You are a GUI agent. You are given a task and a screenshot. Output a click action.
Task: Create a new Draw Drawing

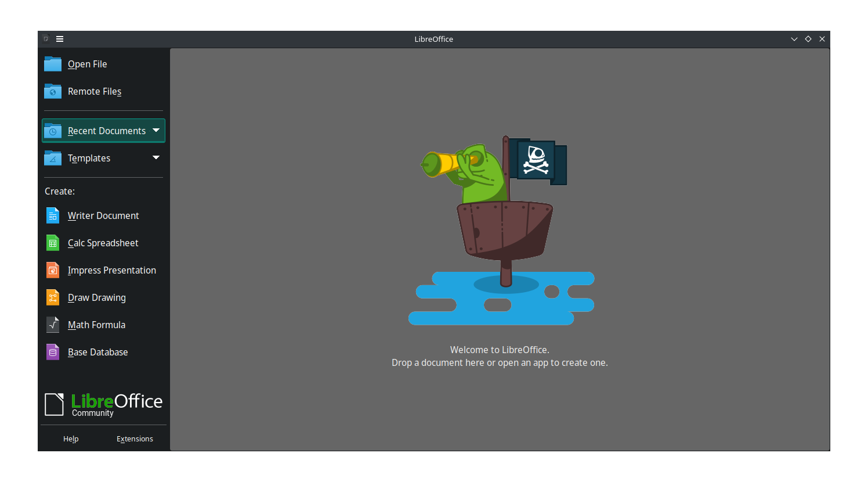click(97, 297)
